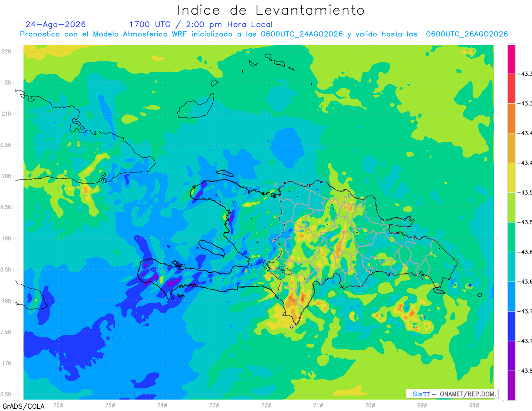Viewport: 532px width, 411px height.
Task: Click the '21N' latitude label
Action: pos(7,114)
